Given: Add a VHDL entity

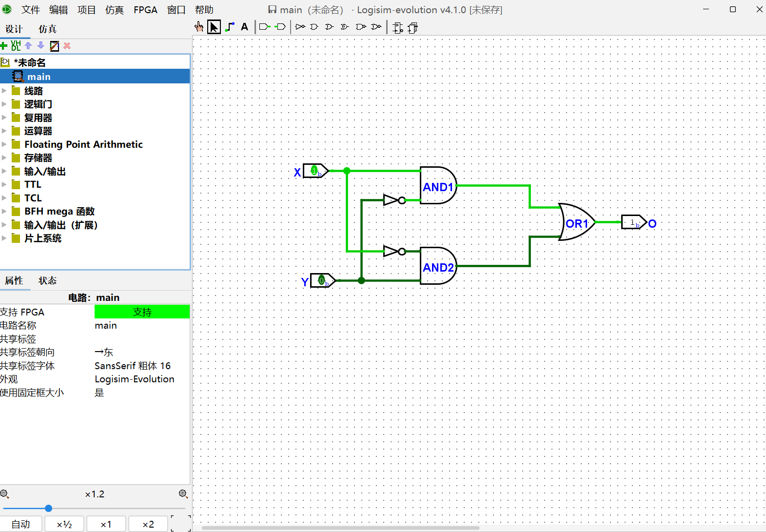Looking at the screenshot, I should pyautogui.click(x=16, y=46).
